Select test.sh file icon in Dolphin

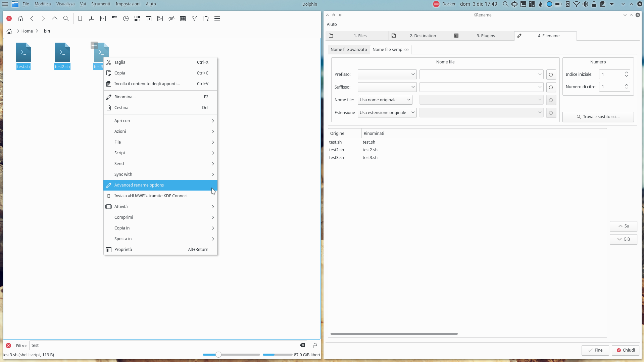23,52
